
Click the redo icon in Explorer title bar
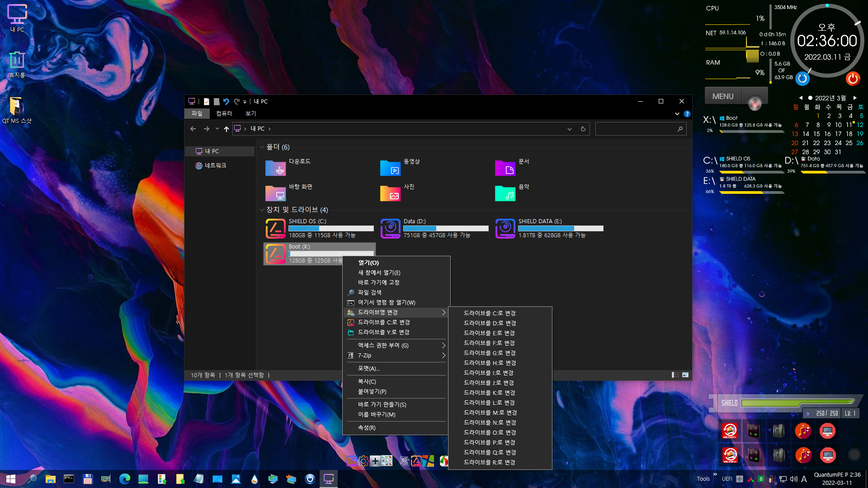(x=236, y=102)
